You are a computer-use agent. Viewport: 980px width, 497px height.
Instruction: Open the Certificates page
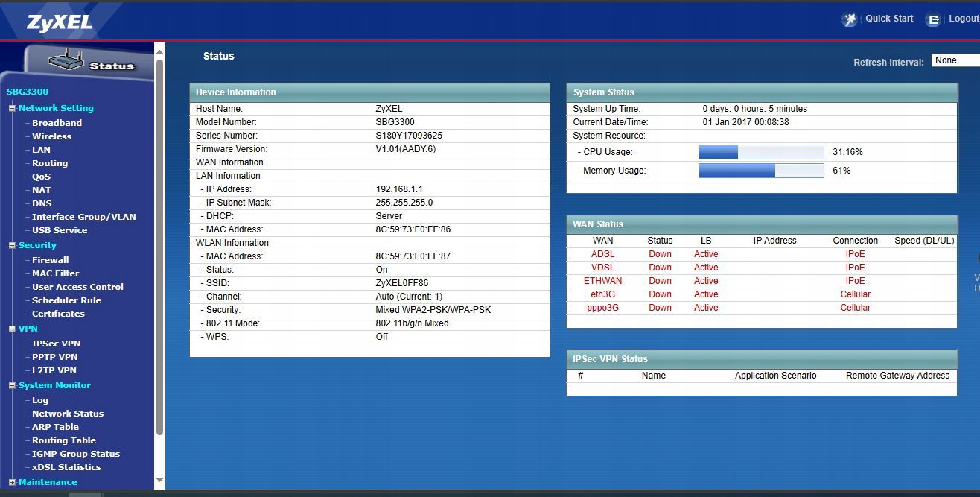(58, 314)
